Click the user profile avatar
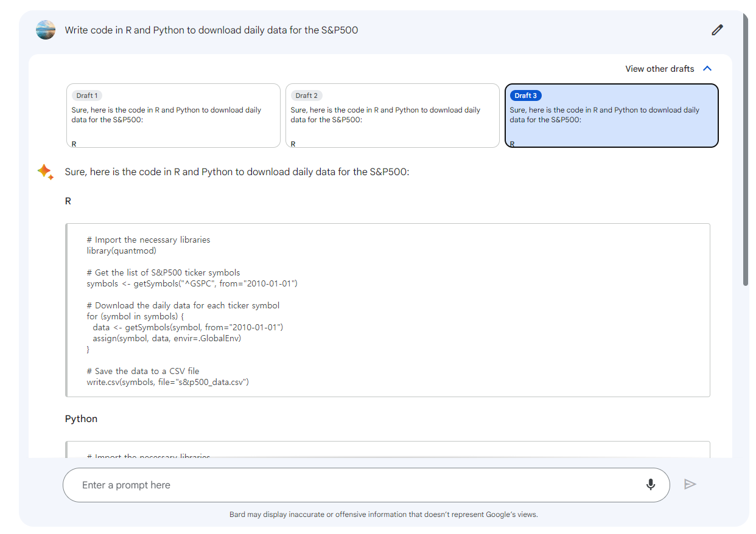This screenshot has width=756, height=534. (46, 30)
